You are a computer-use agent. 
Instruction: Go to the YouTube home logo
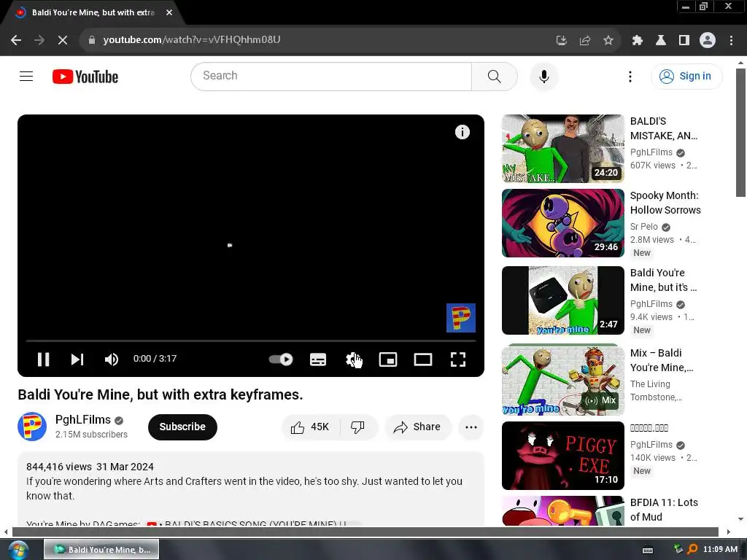[85, 77]
